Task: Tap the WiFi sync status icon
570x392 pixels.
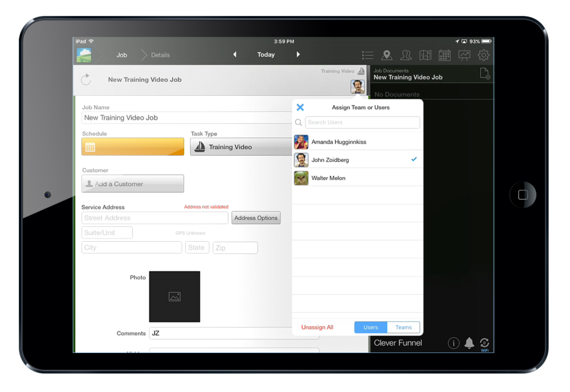Action: tap(484, 344)
